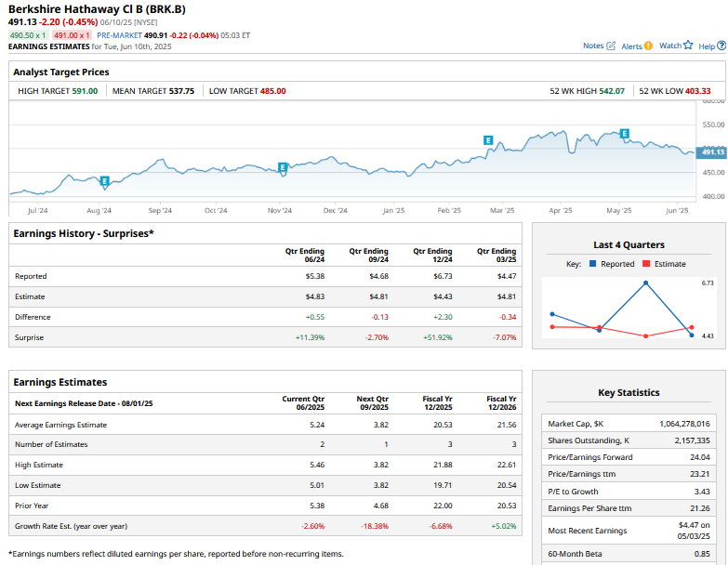Click the orange Alerts icon
728x565 pixels.
(x=648, y=46)
